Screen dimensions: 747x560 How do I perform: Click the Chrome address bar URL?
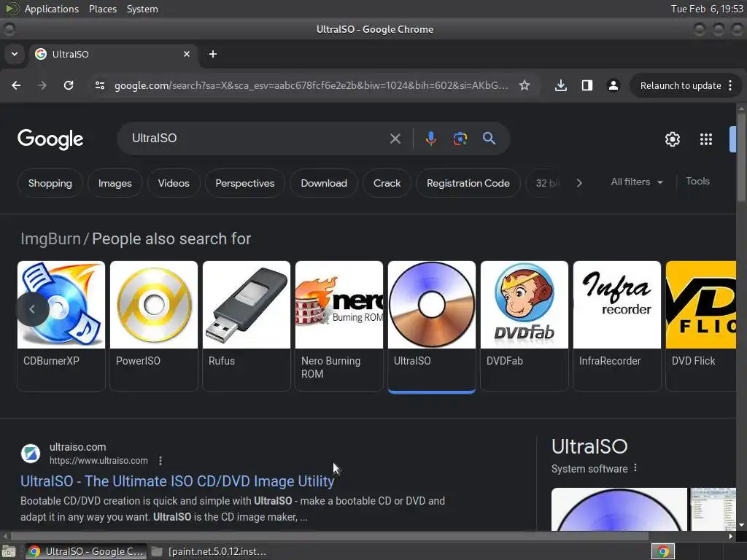click(311, 85)
